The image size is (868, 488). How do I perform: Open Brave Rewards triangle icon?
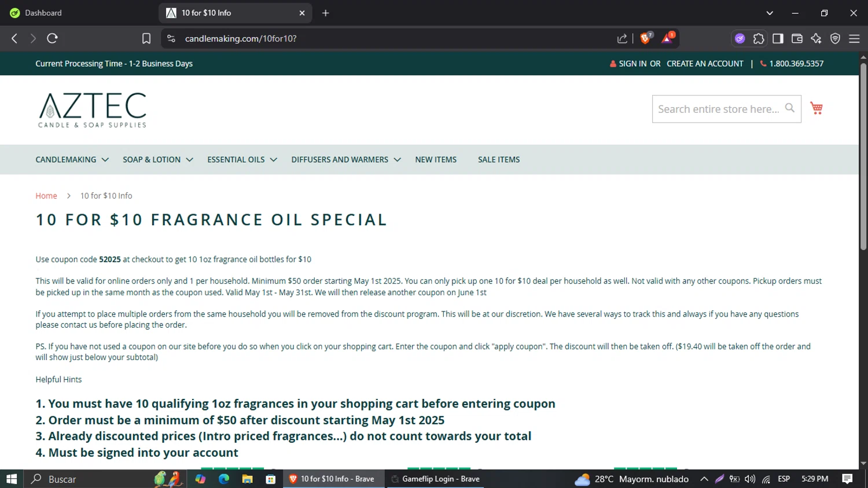(x=667, y=38)
